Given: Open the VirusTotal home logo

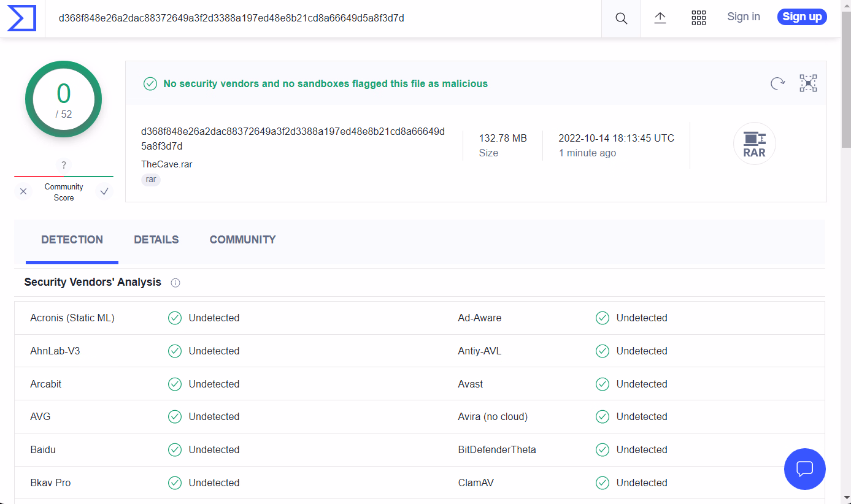Looking at the screenshot, I should point(21,18).
